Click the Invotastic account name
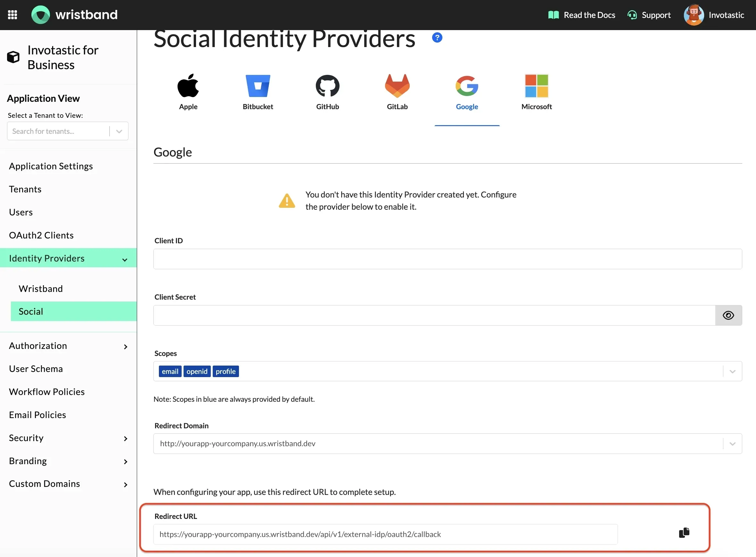756x557 pixels. point(726,15)
